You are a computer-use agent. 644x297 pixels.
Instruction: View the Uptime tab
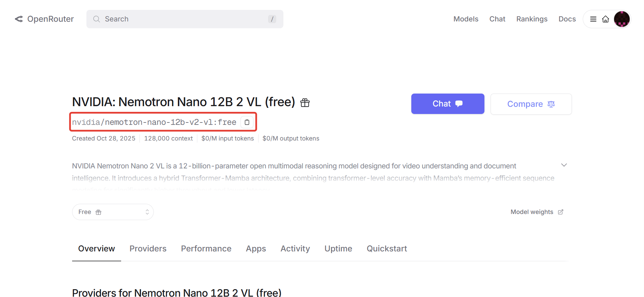338,249
